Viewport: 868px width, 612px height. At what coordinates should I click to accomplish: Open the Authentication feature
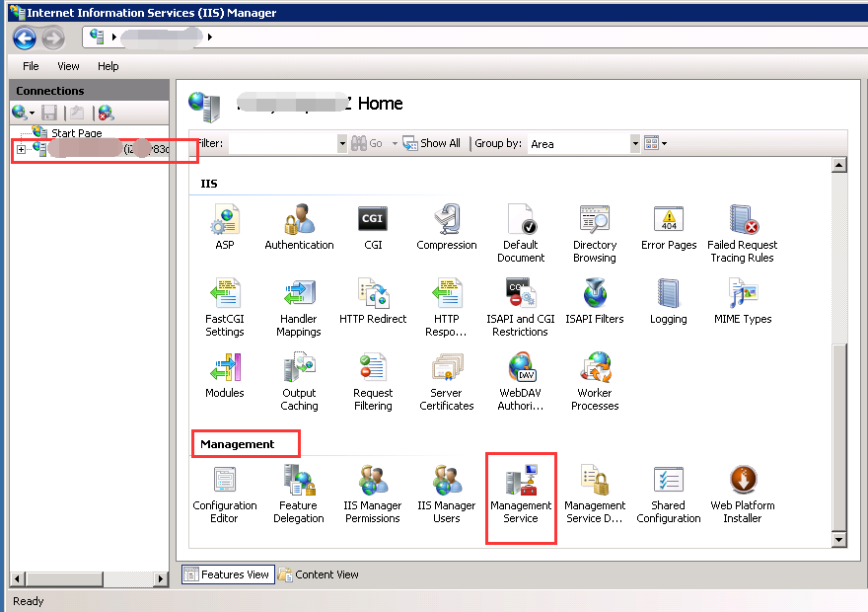[x=299, y=226]
